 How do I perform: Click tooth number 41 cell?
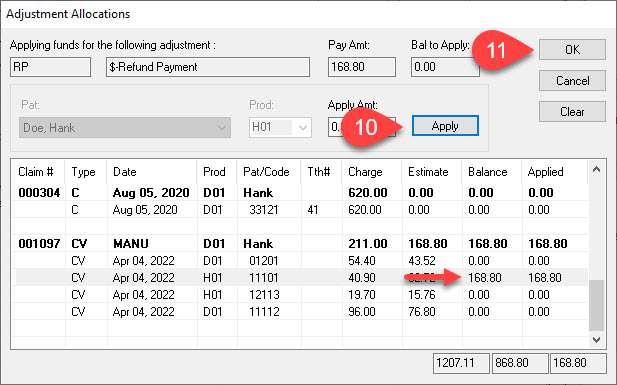[313, 210]
